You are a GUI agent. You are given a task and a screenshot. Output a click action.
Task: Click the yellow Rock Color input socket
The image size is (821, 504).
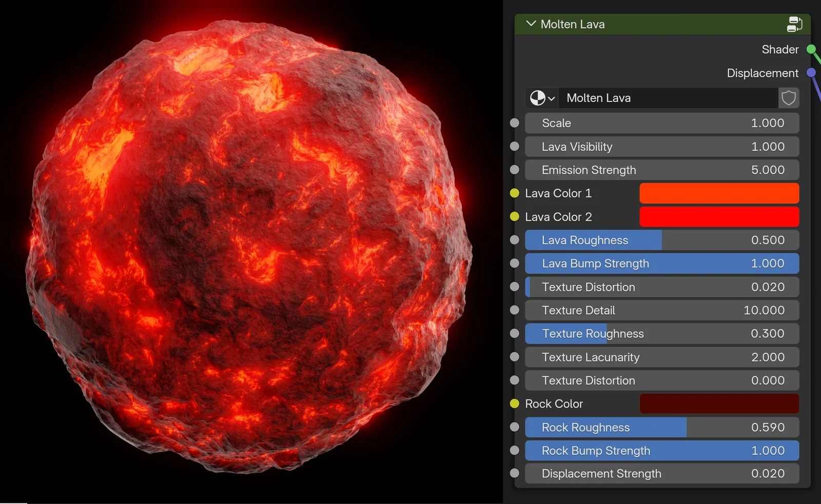(514, 404)
